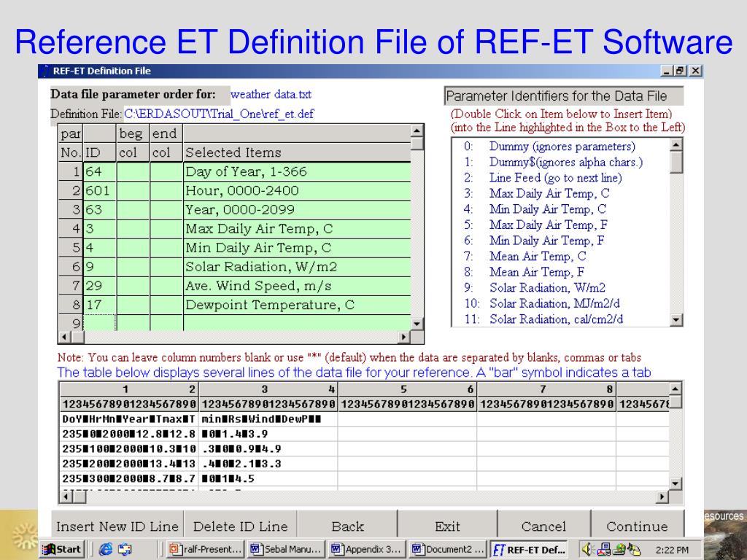Screen dimensions: 747x560
Task: Select the REF-ET Def... taskbar button
Action: [x=530, y=549]
